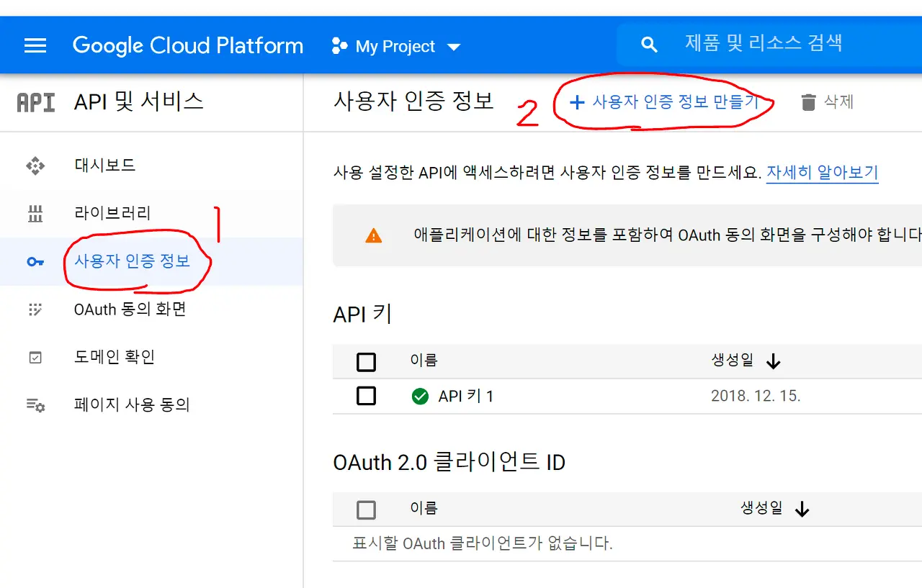Open 라이브러리 in the sidebar
This screenshot has width=922, height=588.
pos(113,214)
